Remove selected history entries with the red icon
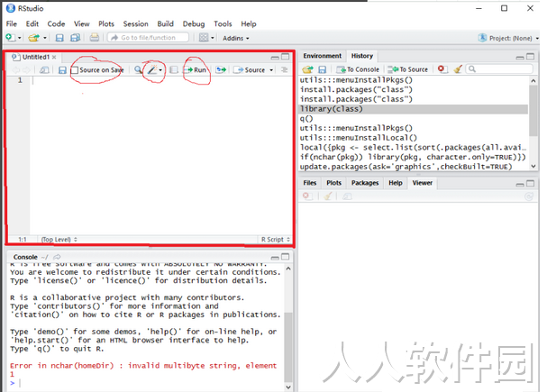Screen dimensions: 547x392 (x=442, y=69)
